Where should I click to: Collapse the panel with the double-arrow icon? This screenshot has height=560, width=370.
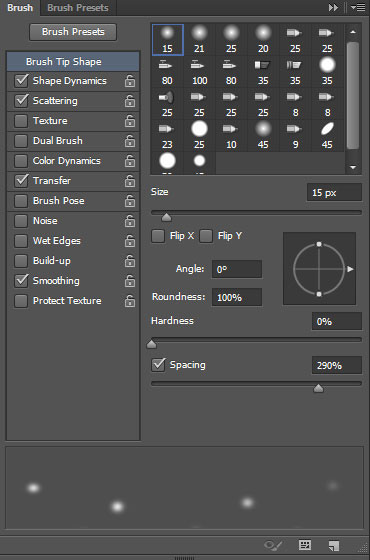[x=333, y=8]
